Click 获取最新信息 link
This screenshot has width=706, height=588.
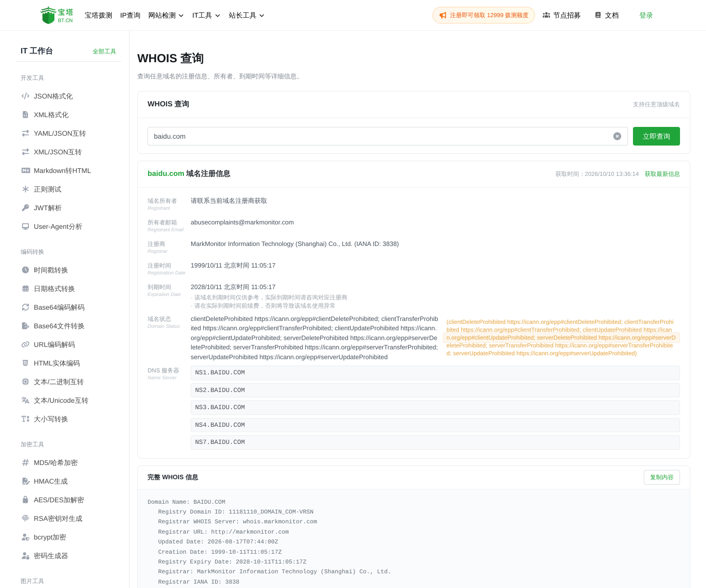point(662,174)
